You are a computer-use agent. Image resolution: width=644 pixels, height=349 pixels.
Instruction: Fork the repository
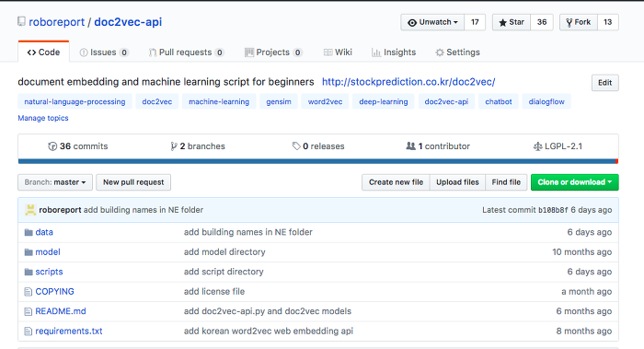(x=579, y=22)
